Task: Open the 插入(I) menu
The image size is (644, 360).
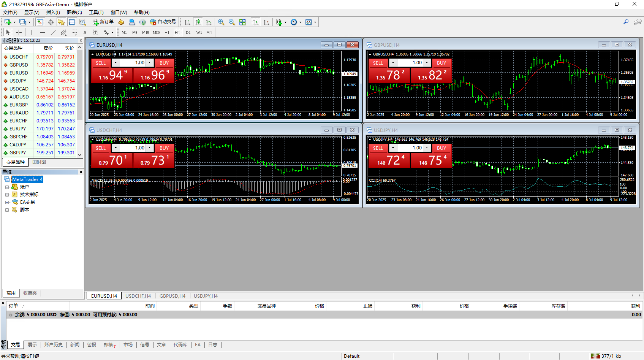Action: tap(53, 13)
